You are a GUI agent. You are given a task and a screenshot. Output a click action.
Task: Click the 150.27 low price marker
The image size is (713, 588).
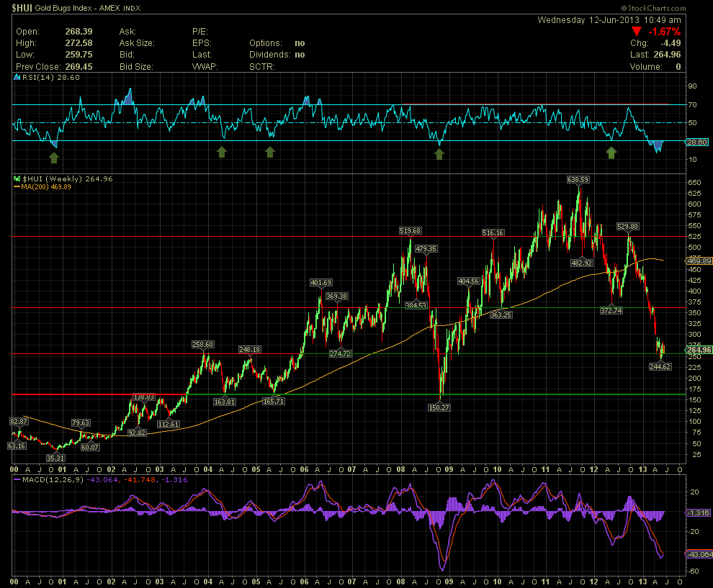(439, 407)
